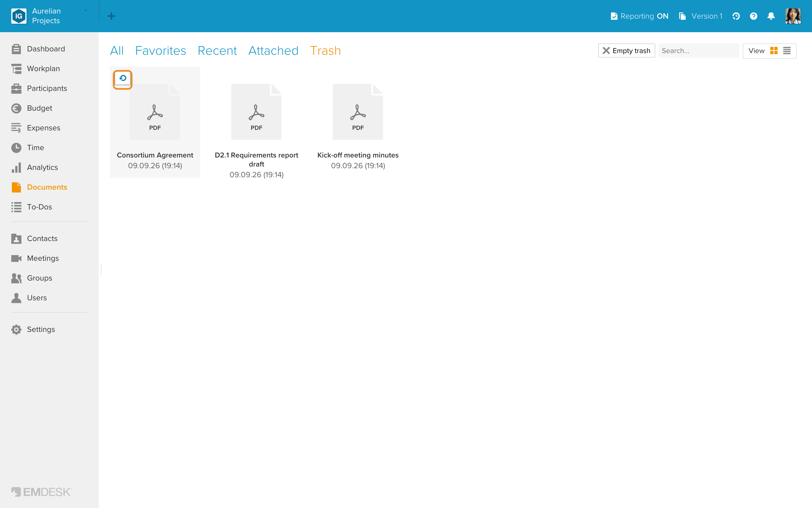Viewport: 812px width, 508px height.
Task: Click the Empty trash button
Action: coord(626,51)
